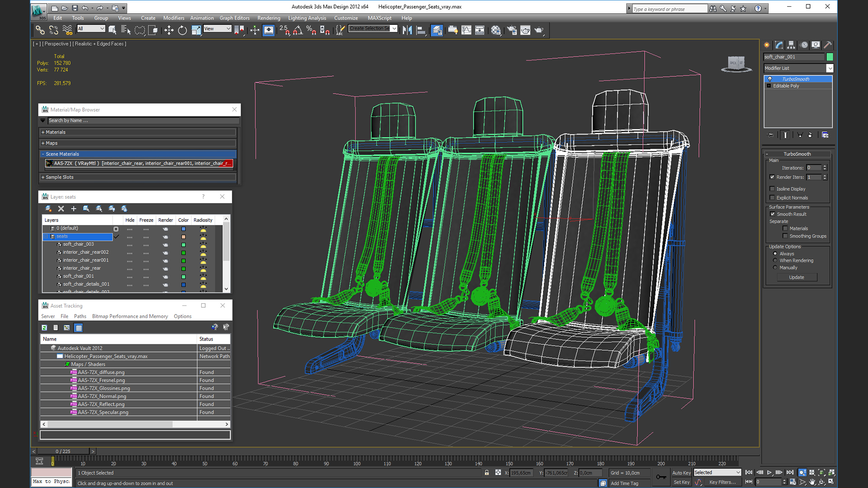Click the Mirror tool icon
The height and width of the screenshot is (488, 868).
[x=407, y=30]
